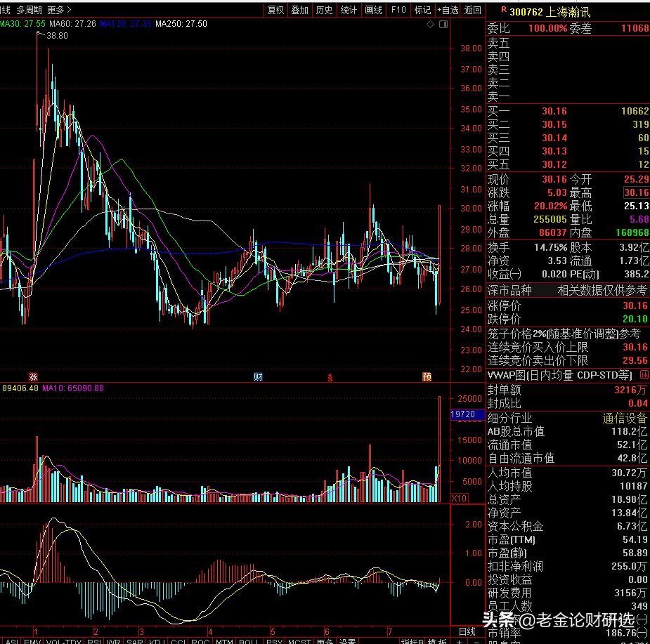The width and height of the screenshot is (650, 644).
Task: Click the 换手 14.75% value
Action: point(550,247)
